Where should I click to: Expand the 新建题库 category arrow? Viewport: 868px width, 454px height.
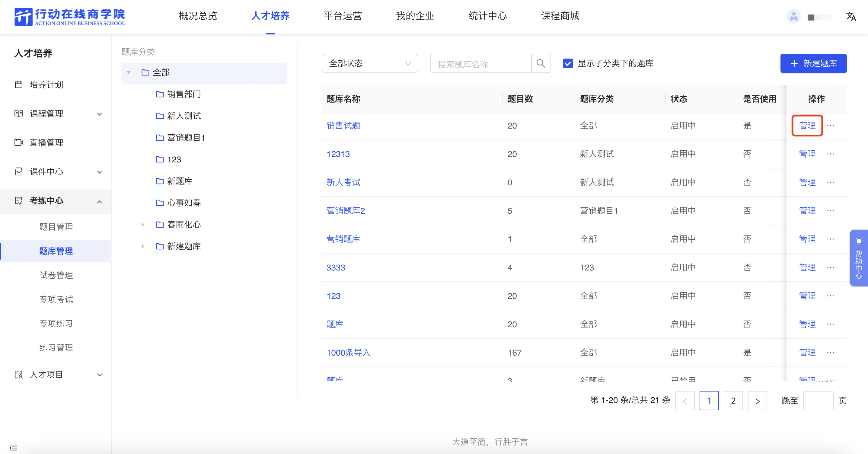(x=143, y=246)
